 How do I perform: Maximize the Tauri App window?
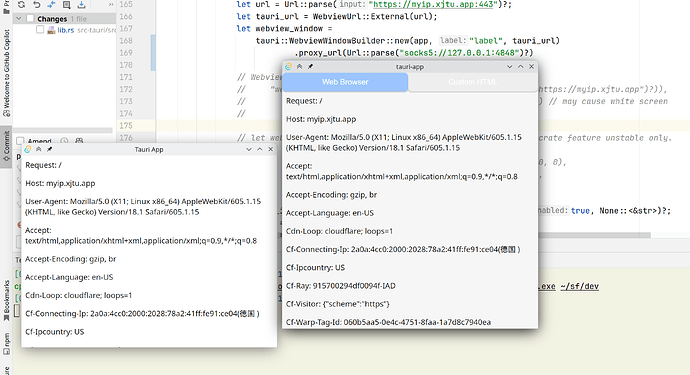pos(260,149)
